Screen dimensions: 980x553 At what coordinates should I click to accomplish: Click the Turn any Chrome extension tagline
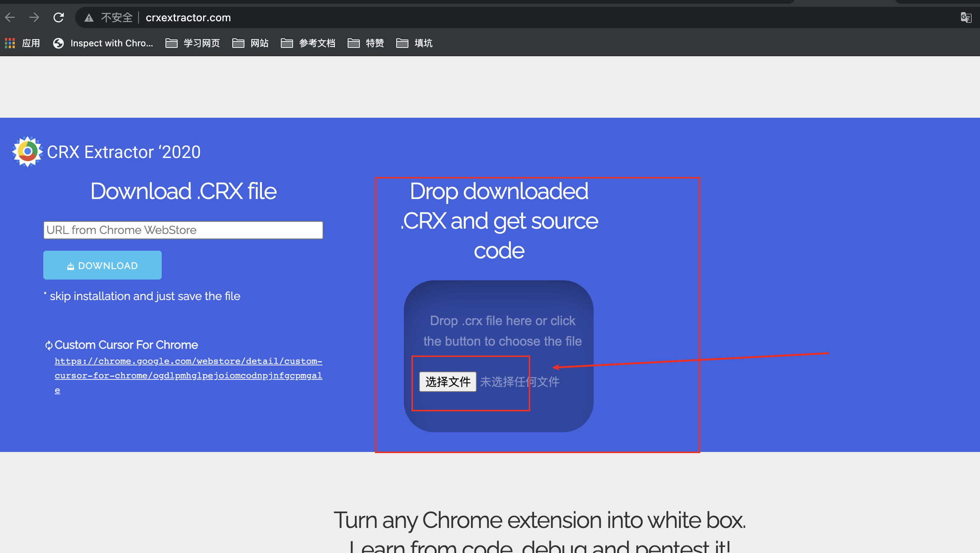point(539,520)
